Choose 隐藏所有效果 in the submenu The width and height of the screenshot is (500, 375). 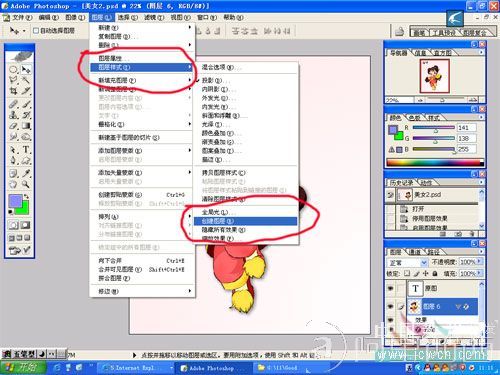(x=245, y=230)
